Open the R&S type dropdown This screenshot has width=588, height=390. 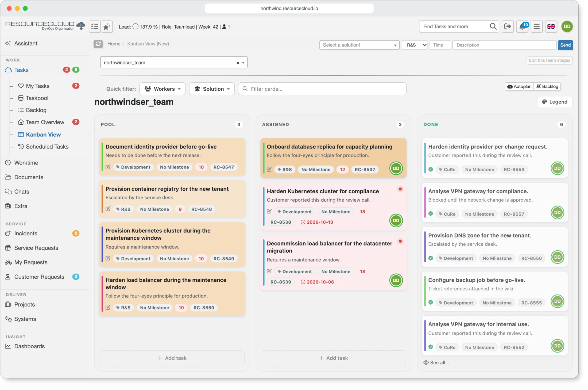tap(414, 45)
